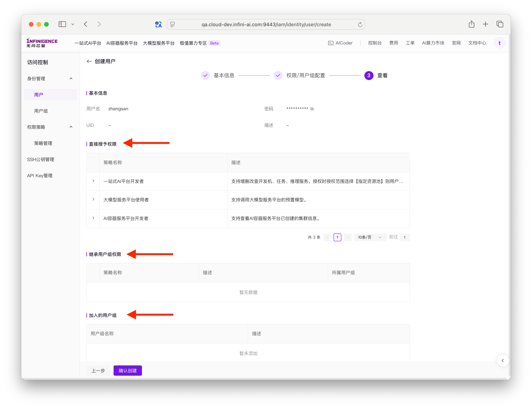The height and width of the screenshot is (408, 532).
Task: Click the username value zhangsan
Action: click(x=118, y=109)
